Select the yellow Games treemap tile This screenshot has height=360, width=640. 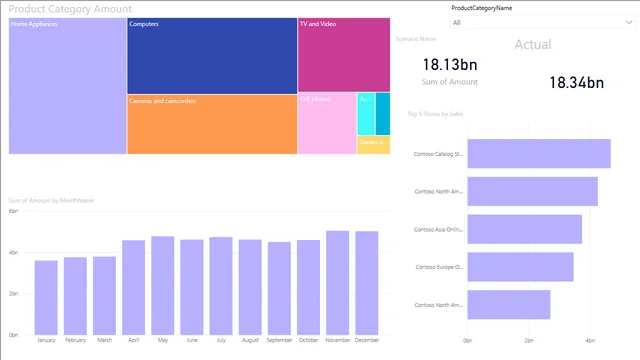pos(373,145)
